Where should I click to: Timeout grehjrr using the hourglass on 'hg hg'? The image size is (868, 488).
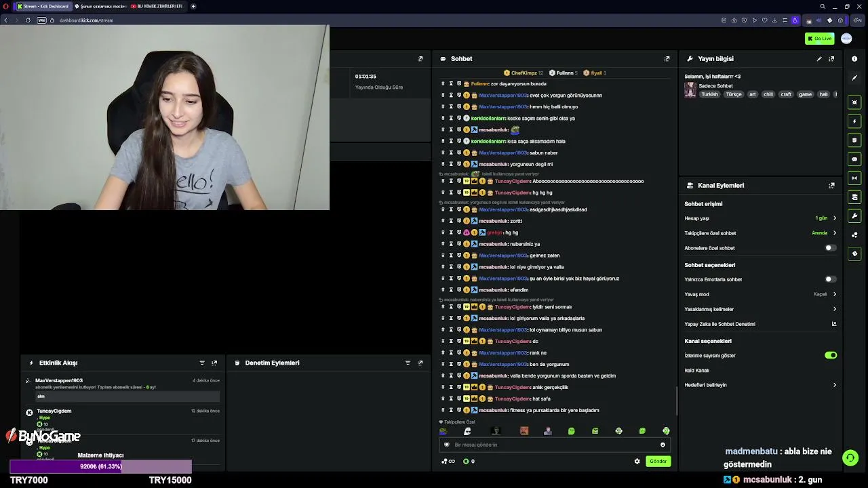pos(451,232)
